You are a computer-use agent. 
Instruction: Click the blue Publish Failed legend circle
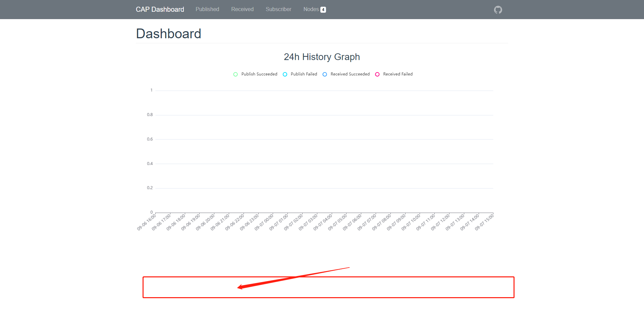[x=285, y=74]
